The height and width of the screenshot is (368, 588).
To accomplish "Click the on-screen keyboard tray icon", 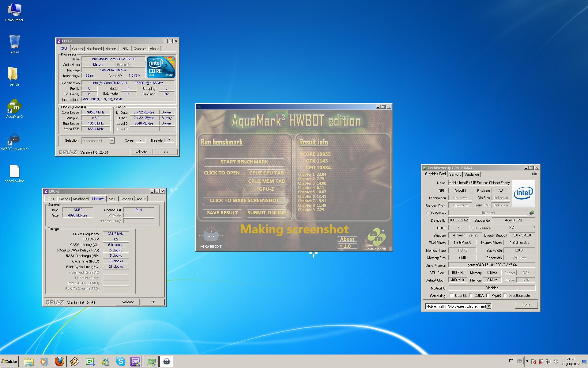I will click(520, 362).
